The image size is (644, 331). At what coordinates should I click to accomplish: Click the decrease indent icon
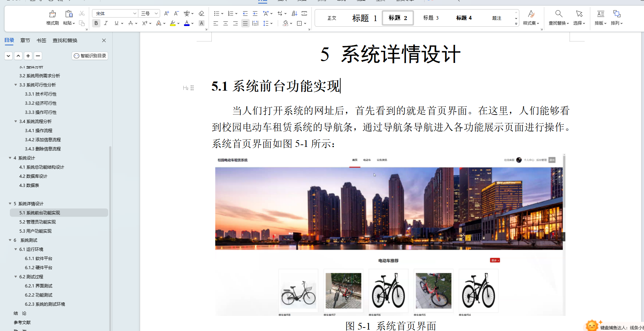245,13
